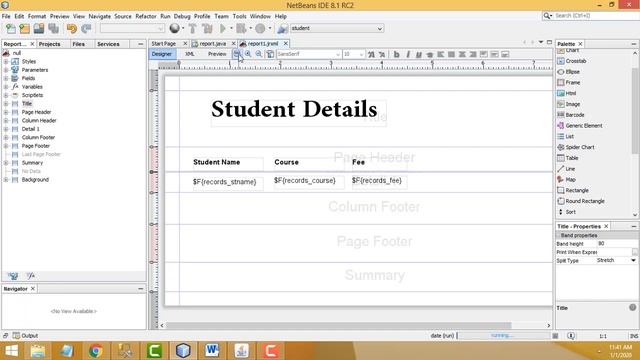Click the Build Project hammer icon
The image size is (640, 360).
tap(192, 29)
